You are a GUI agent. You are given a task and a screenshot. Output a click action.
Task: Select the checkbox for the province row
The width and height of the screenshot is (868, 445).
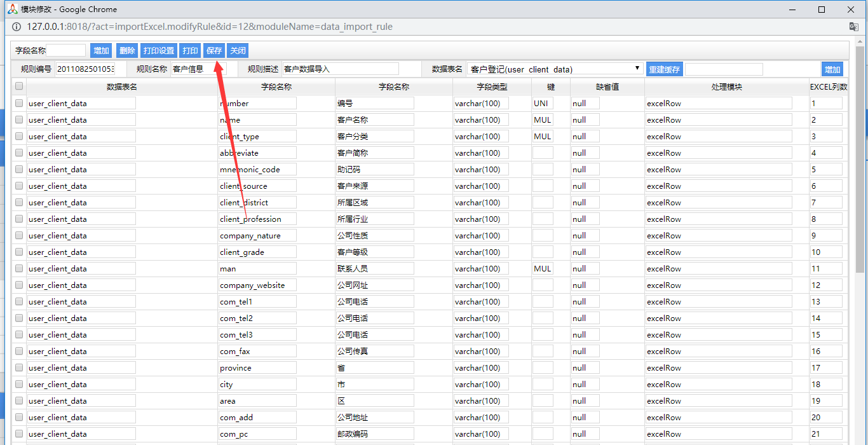(19, 367)
